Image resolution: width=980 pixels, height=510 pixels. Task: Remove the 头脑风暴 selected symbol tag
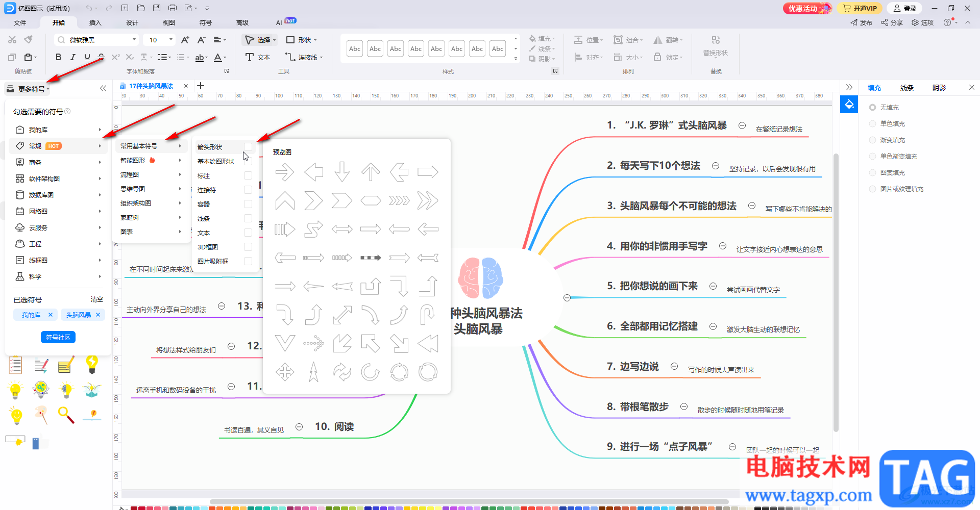point(98,315)
